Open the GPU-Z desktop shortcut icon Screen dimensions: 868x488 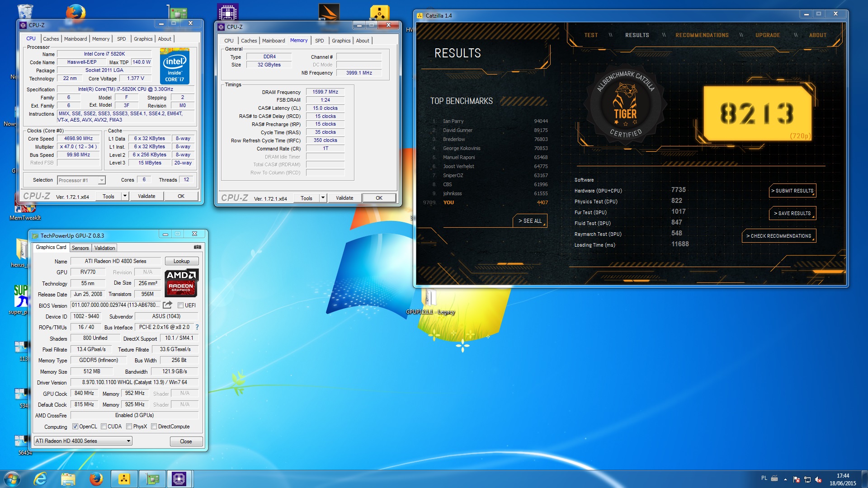click(x=178, y=12)
